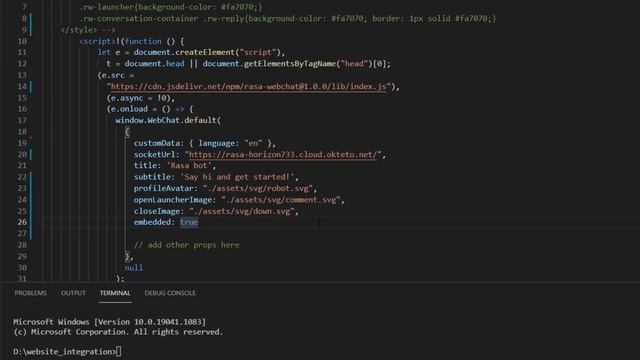This screenshot has height=360, width=640.
Task: Click the 'Microsoft Windows [Version' terminal line
Action: [109, 322]
